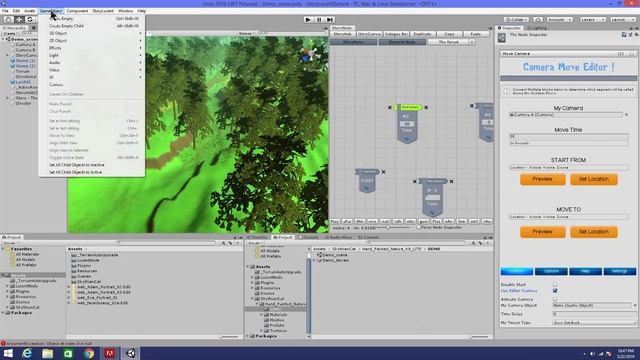Click the icon size slider in right Project
The width and height of the screenshot is (640, 360).
click(x=480, y=337)
